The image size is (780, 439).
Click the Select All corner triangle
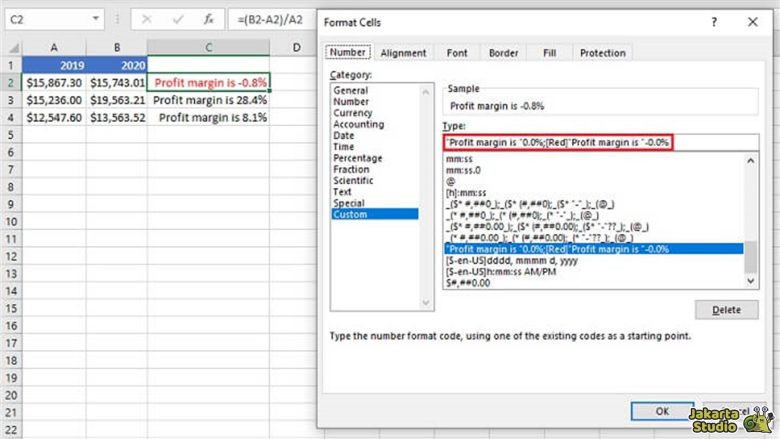[x=11, y=46]
